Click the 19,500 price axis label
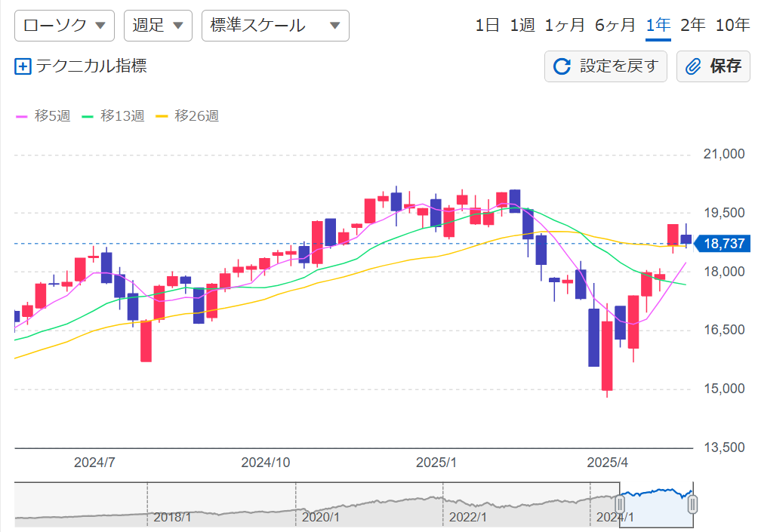The image size is (758, 532). pos(724,213)
